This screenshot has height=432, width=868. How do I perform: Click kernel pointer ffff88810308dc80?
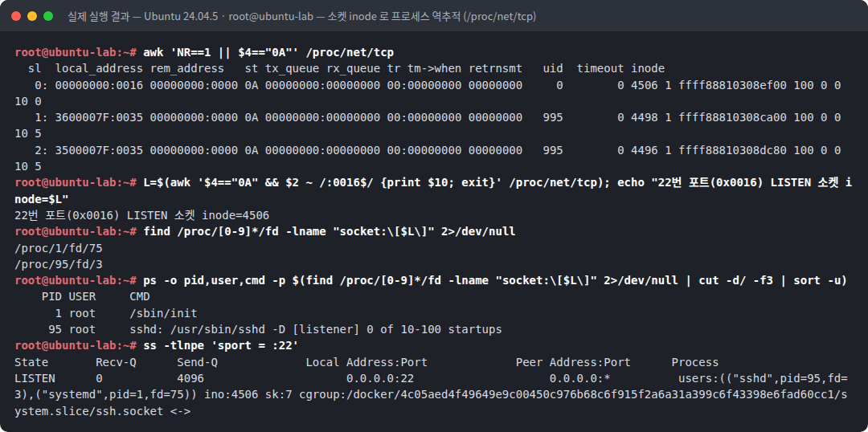point(732,150)
